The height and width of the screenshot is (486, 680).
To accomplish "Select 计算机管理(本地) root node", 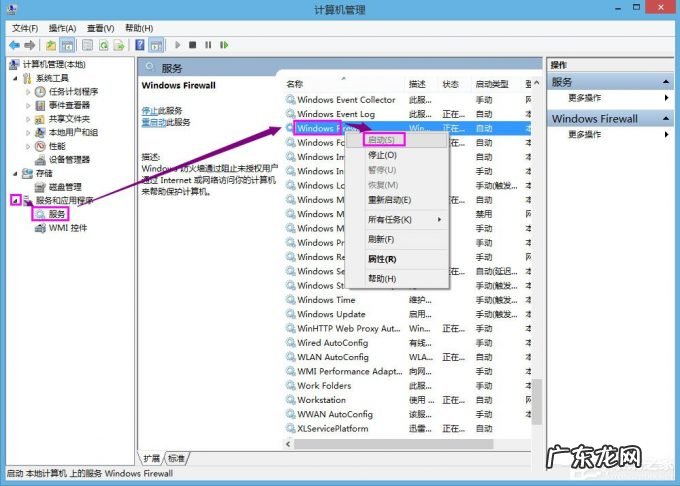I will coord(54,64).
